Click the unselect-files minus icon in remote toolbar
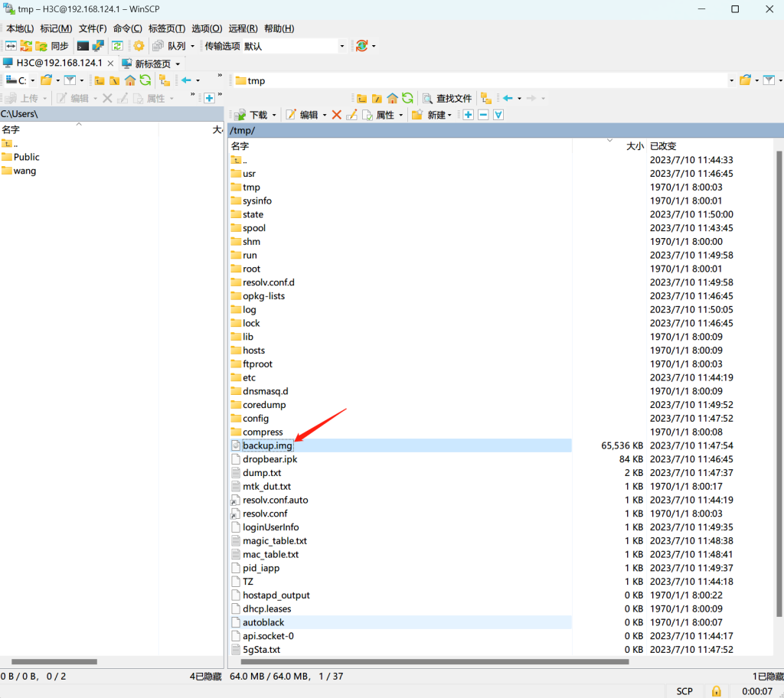 click(x=483, y=115)
